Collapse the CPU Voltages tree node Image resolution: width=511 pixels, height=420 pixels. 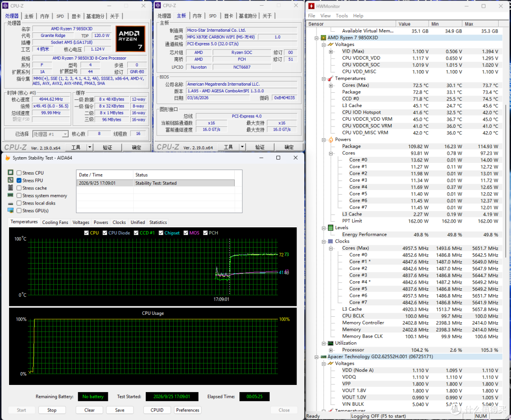pyautogui.click(x=324, y=45)
